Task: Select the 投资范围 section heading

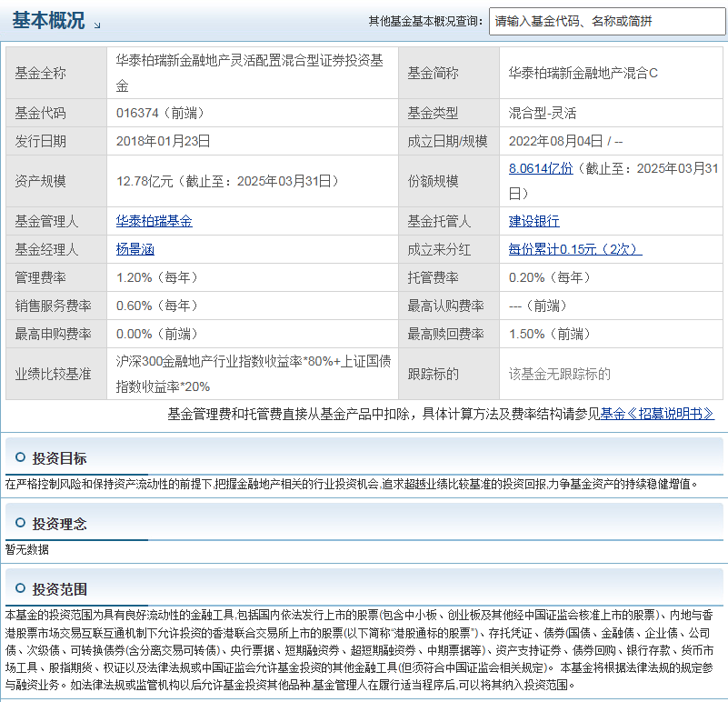Action: [x=59, y=589]
